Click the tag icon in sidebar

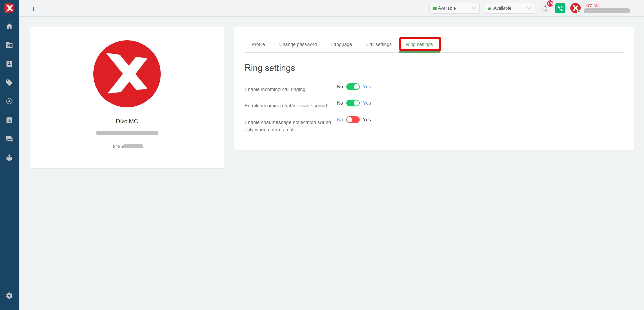click(x=9, y=83)
